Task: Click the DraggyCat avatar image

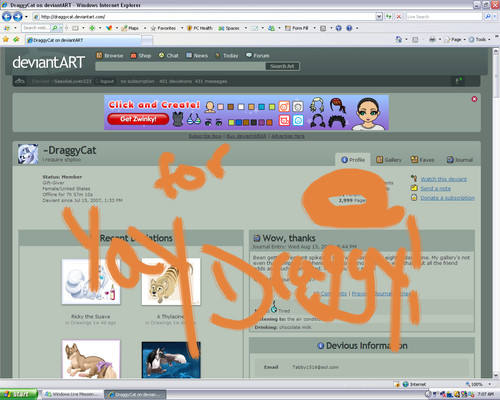Action: click(28, 154)
